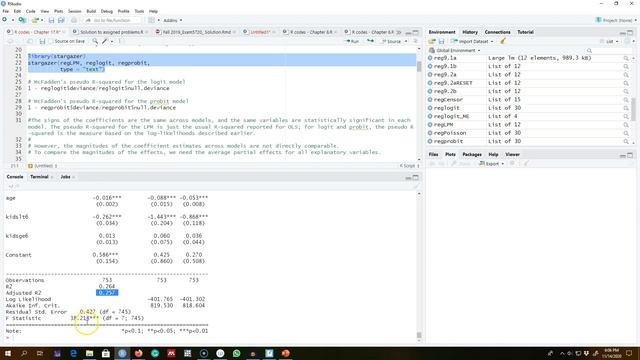Screen dimensions: 640x360
Task: Click the Run button
Action: tap(352, 41)
